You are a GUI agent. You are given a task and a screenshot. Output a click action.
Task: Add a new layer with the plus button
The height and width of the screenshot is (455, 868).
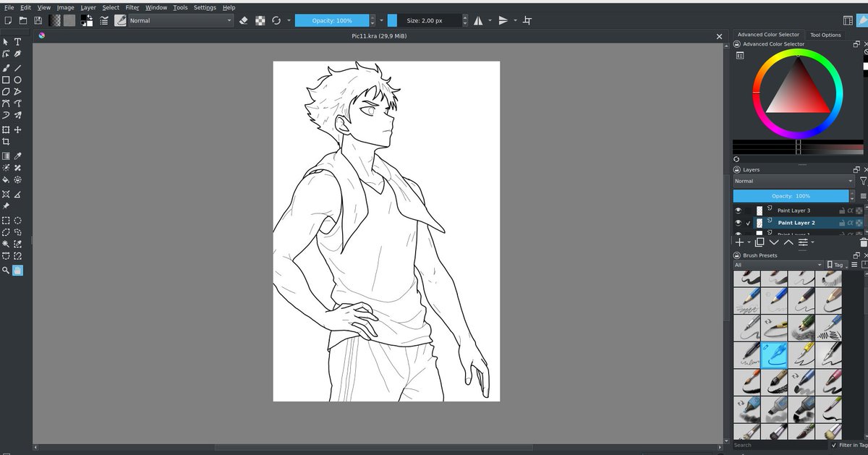(739, 242)
